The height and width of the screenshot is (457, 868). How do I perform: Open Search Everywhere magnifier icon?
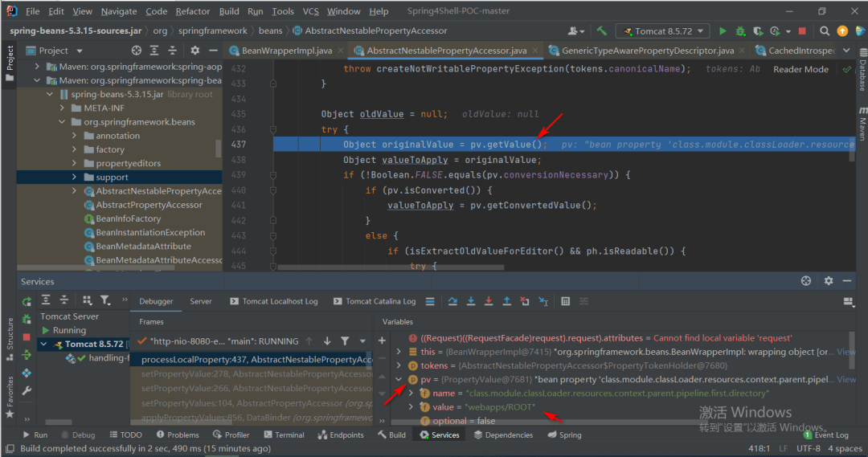click(x=825, y=31)
